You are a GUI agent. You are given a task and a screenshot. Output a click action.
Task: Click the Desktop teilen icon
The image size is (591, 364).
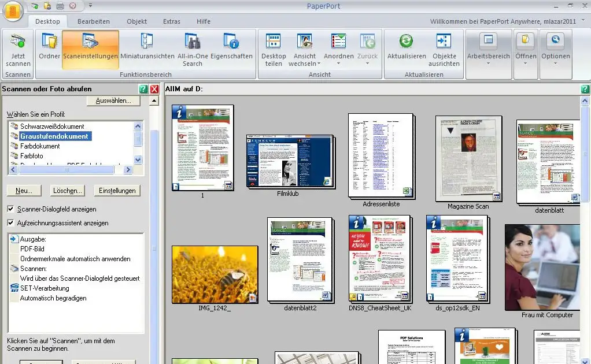click(x=274, y=43)
